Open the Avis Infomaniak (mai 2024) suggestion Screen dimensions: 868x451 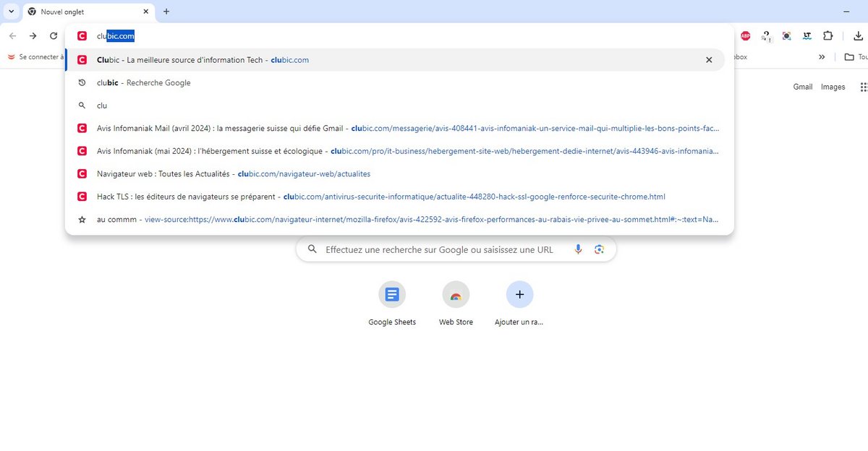pos(395,151)
